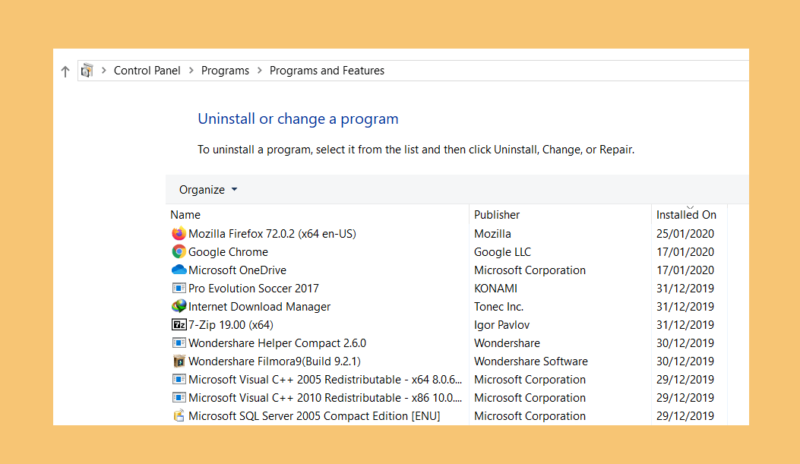The height and width of the screenshot is (464, 800).
Task: Select Microsoft SQL Server 2005 Compact Edition
Action: tap(314, 416)
